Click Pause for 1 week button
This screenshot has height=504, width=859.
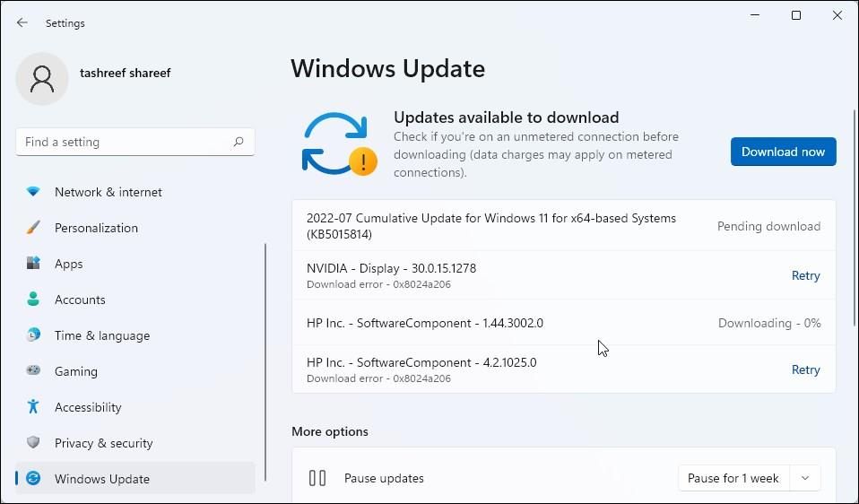[x=733, y=478]
